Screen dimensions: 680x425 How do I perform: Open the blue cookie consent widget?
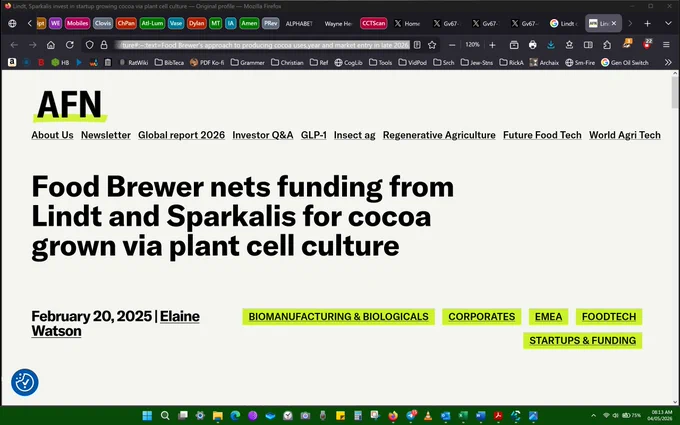coord(25,382)
